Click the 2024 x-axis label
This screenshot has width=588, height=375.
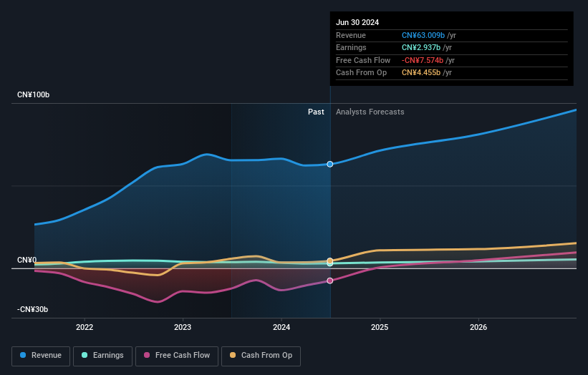(281, 327)
